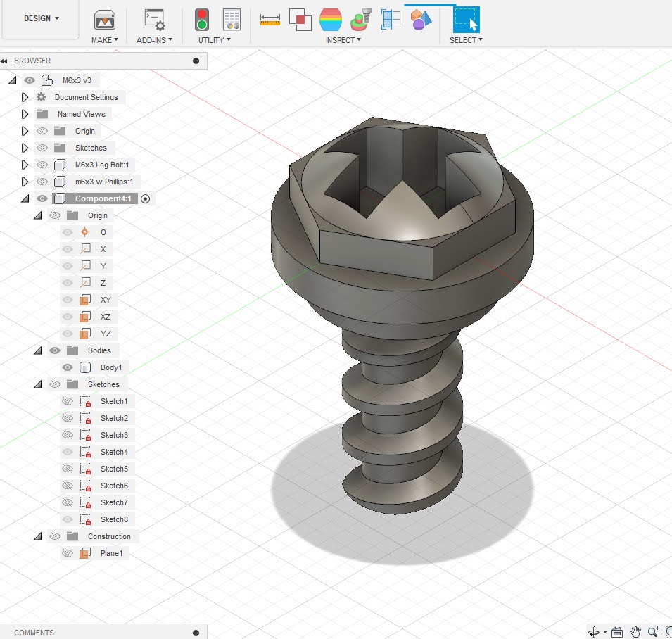
Task: Click the rainbow Zebra Analysis icon
Action: (x=331, y=20)
